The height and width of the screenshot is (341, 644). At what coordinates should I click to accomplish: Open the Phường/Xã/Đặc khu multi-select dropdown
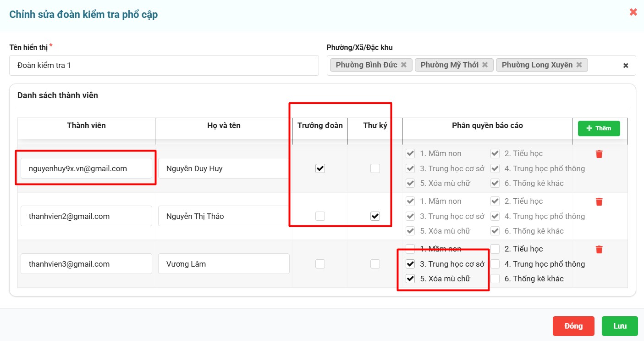coord(605,66)
